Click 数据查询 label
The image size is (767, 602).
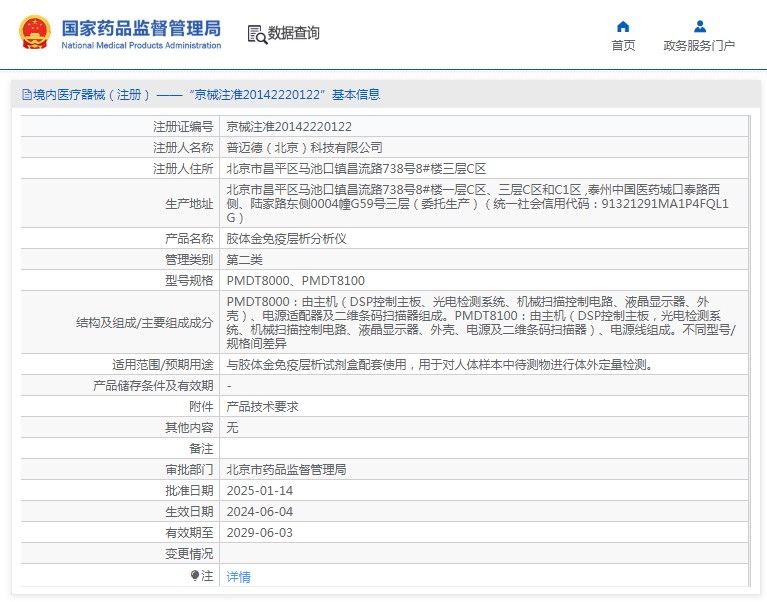(293, 33)
